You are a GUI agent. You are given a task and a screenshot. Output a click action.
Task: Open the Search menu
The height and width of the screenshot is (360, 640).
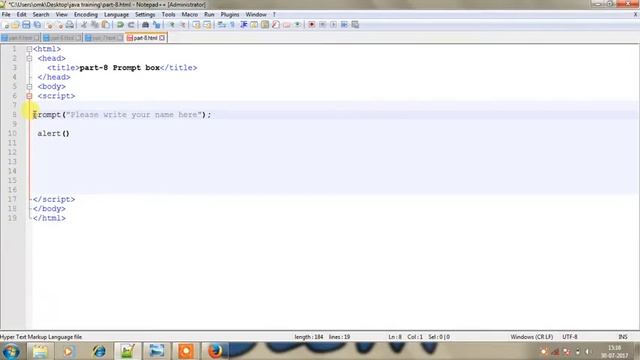point(41,14)
